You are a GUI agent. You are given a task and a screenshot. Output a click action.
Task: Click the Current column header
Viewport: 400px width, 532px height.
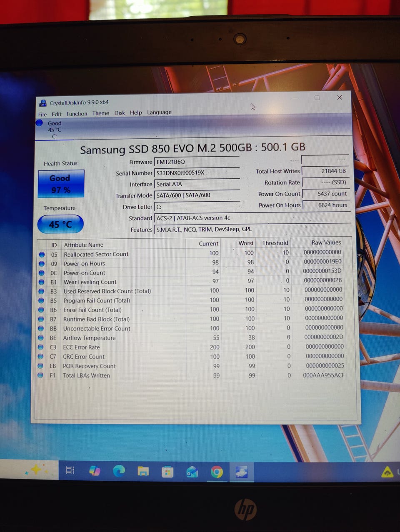[x=208, y=244]
